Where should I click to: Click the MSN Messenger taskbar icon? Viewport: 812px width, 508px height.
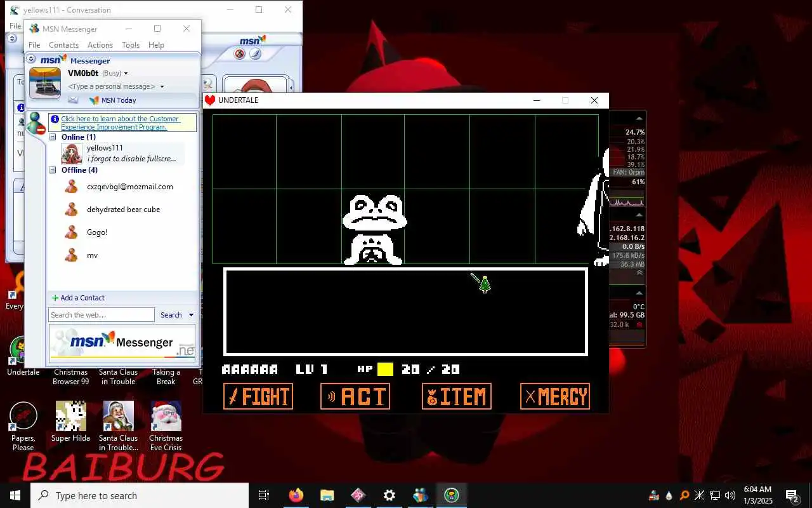(x=421, y=495)
